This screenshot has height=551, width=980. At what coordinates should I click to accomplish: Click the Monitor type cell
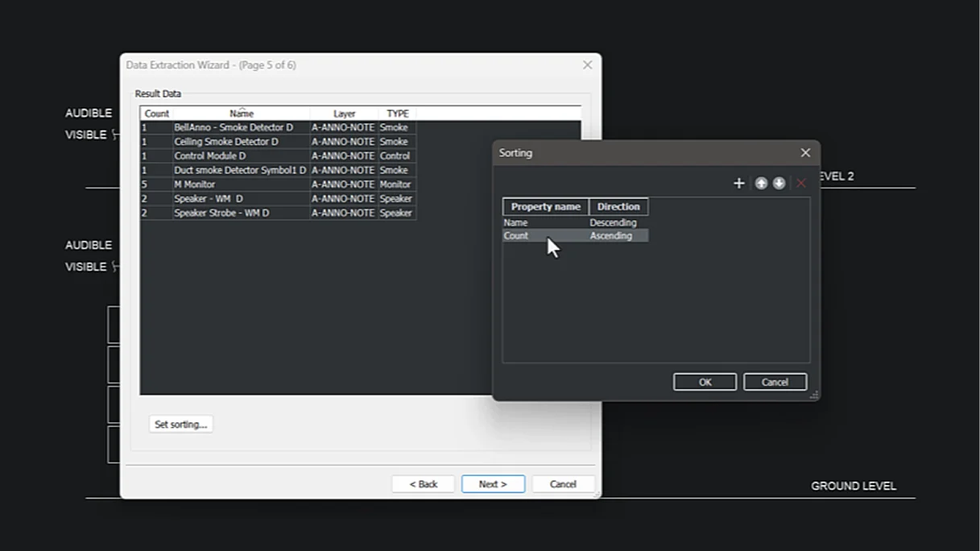tap(397, 184)
